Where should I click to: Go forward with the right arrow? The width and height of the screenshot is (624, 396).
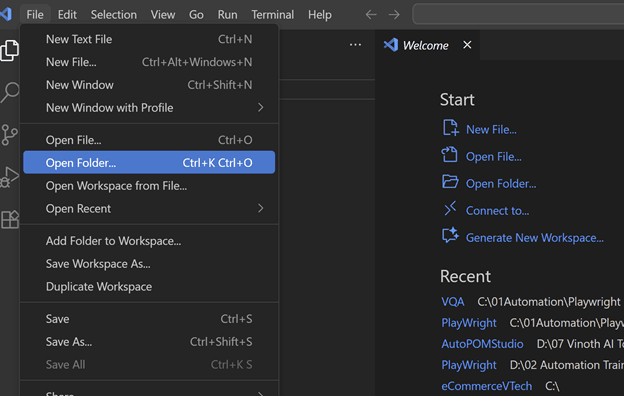click(394, 15)
